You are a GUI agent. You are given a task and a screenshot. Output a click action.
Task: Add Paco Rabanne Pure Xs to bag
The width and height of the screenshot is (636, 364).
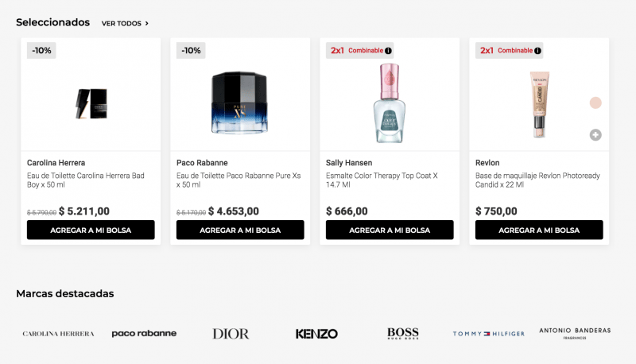(240, 230)
